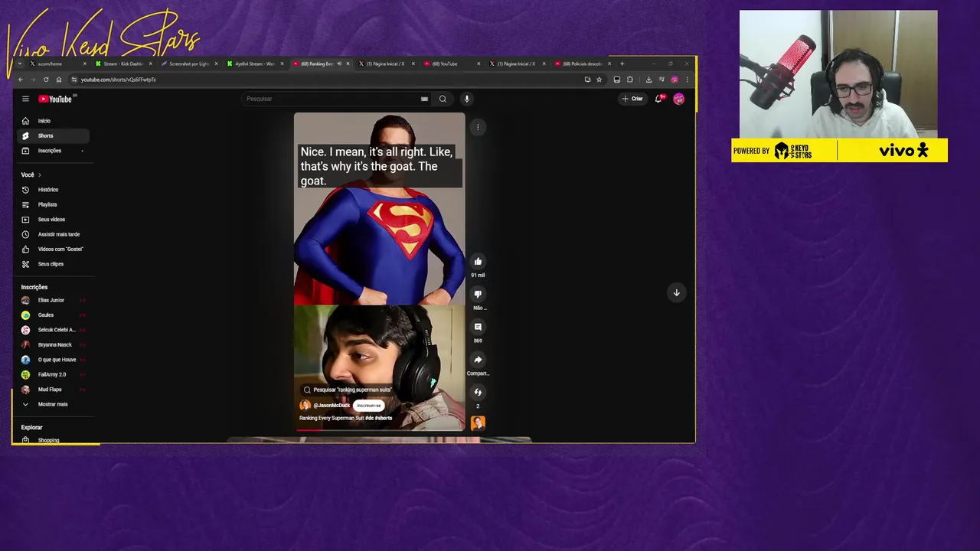Click the browser address bar URL

point(118,80)
